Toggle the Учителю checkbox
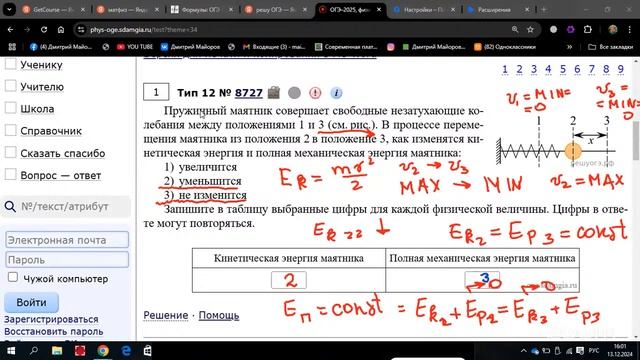The image size is (640, 360). (x=11, y=86)
